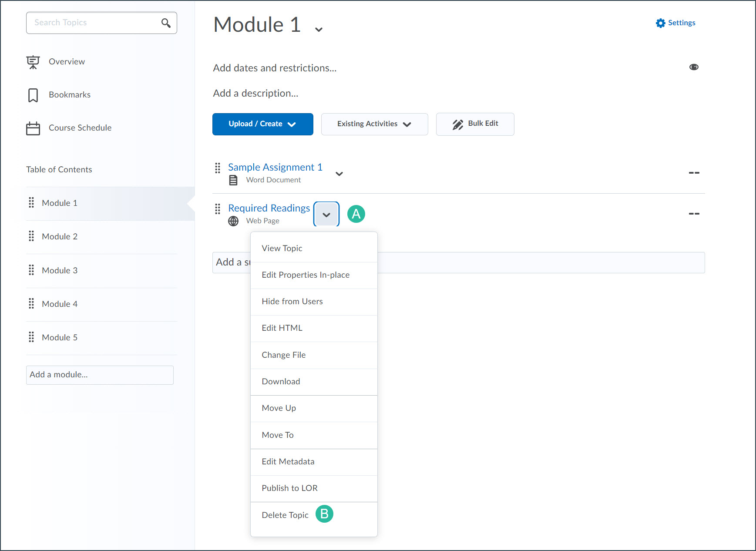Expand the chevron beside Sample Assignment 1
Screen dimensions: 756x551
click(x=339, y=174)
